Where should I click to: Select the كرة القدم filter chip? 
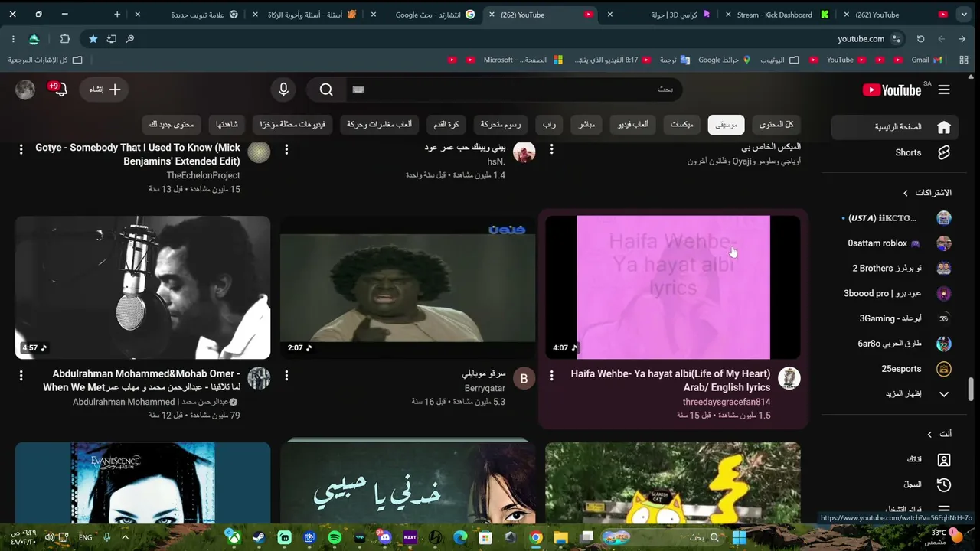tap(446, 125)
